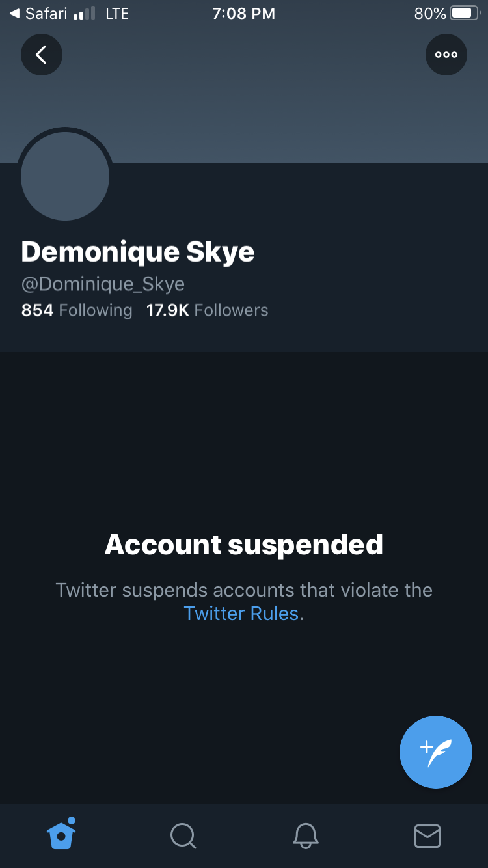The width and height of the screenshot is (488, 868).
Task: Tap the Account suspended heading
Action: click(244, 545)
